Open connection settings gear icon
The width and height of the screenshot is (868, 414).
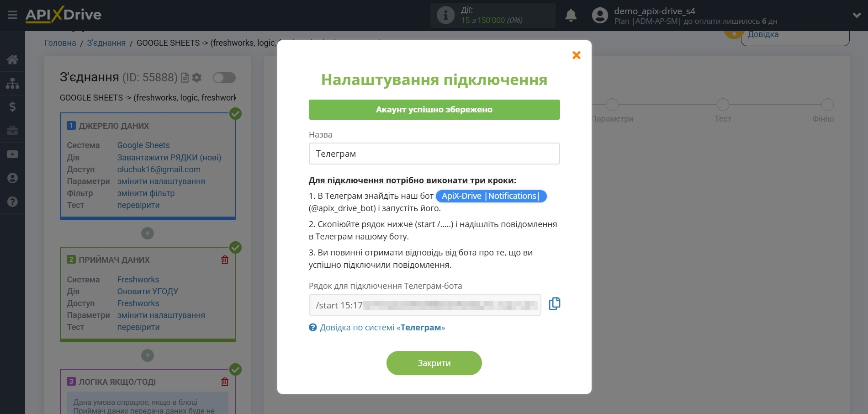[197, 78]
